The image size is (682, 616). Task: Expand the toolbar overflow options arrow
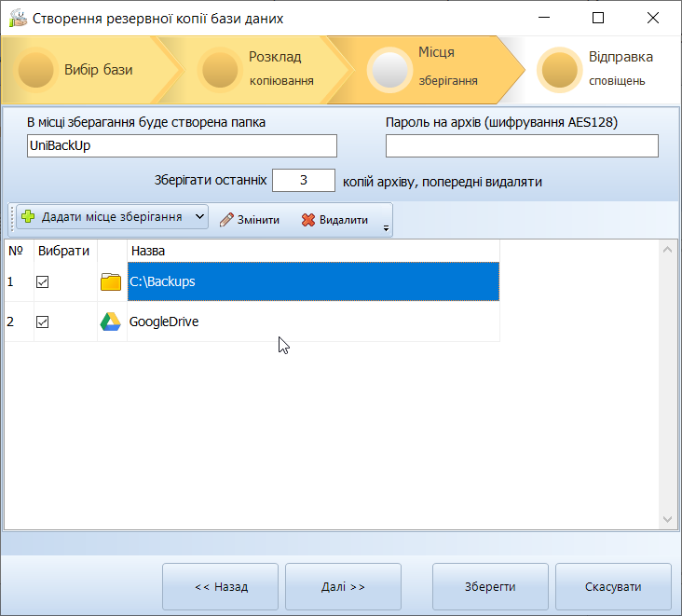[x=386, y=228]
